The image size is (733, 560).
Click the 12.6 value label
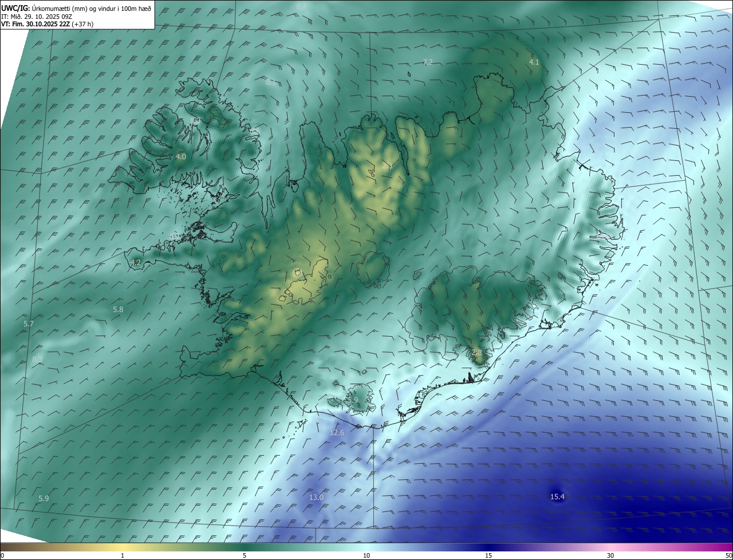pos(337,432)
